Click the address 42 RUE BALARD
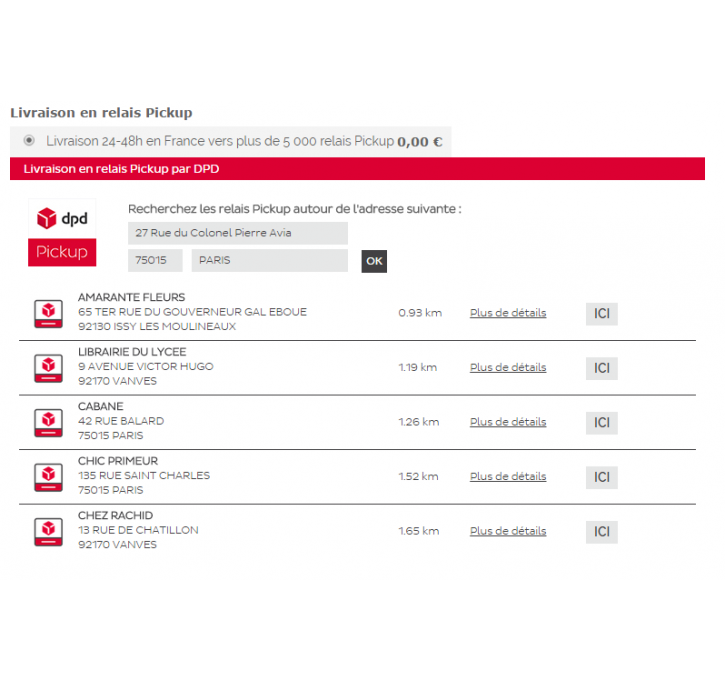The image size is (725, 680). (x=121, y=421)
